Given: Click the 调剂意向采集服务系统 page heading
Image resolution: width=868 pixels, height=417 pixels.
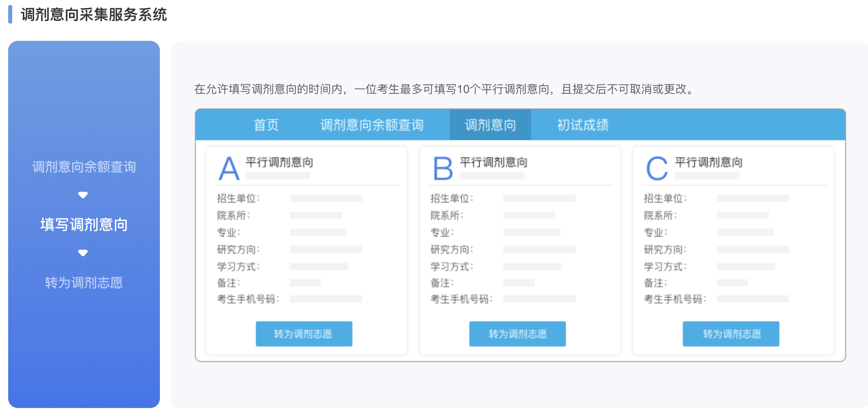Looking at the screenshot, I should click(94, 15).
